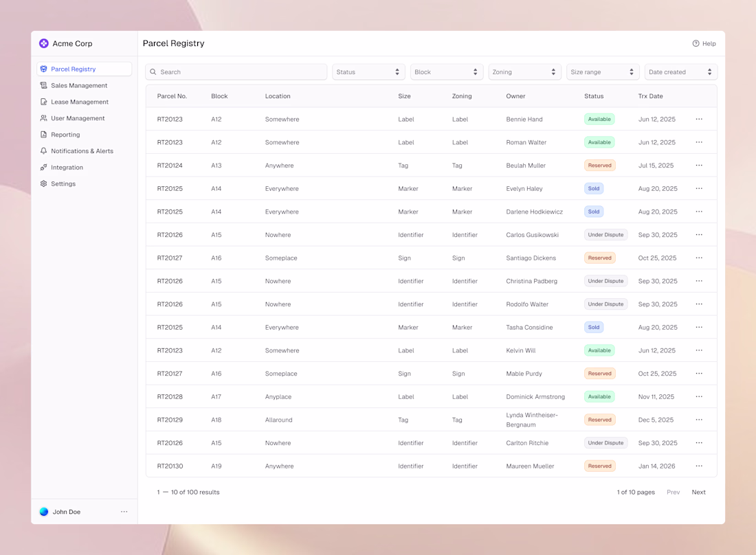Click date Jan 14, 2026
This screenshot has height=555, width=756.
point(656,466)
